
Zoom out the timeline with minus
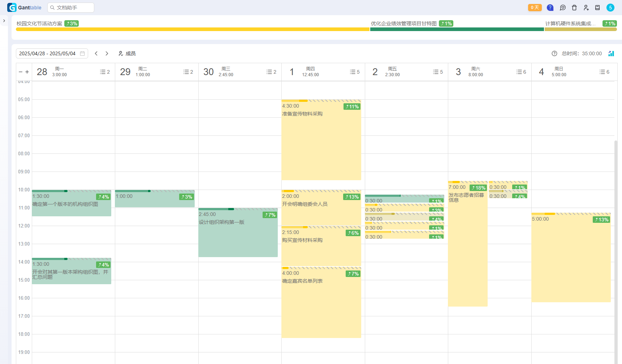pos(21,72)
